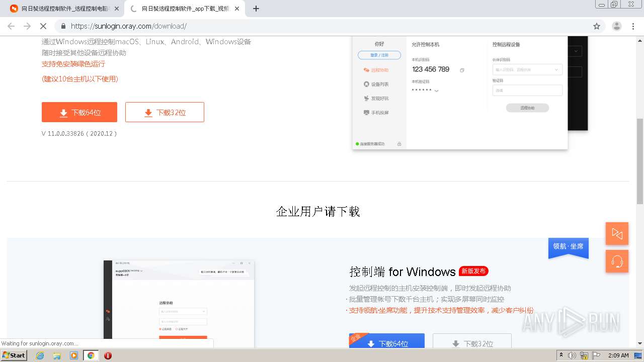Open a new browser tab

(x=256, y=9)
